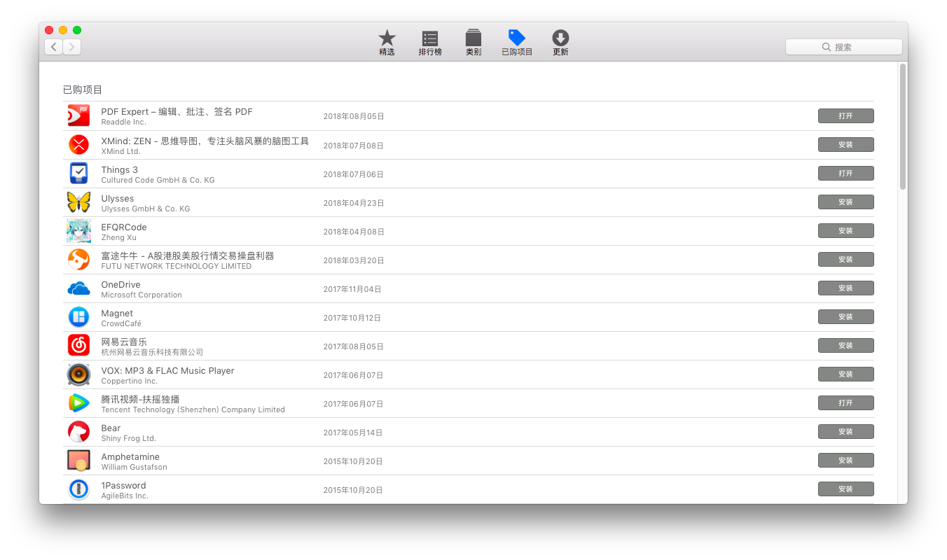Click the OneDrive cloud icon
This screenshot has width=947, height=560.
pos(78,288)
